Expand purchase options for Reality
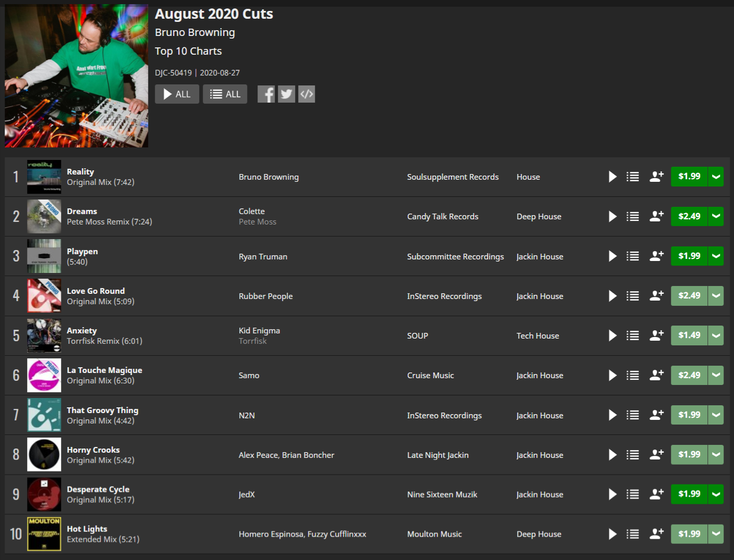 coord(716,177)
